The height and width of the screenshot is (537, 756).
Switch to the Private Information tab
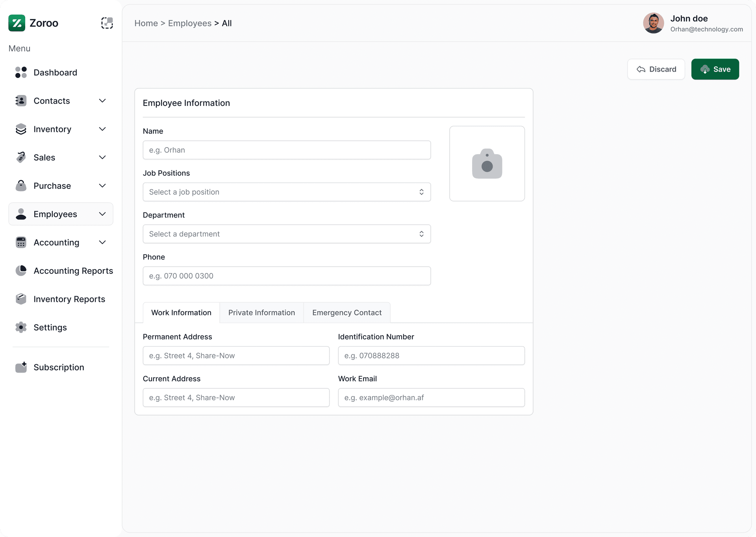(261, 313)
